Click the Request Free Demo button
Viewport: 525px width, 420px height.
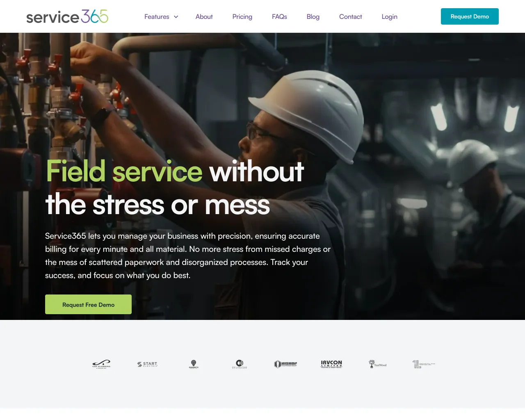[88, 304]
